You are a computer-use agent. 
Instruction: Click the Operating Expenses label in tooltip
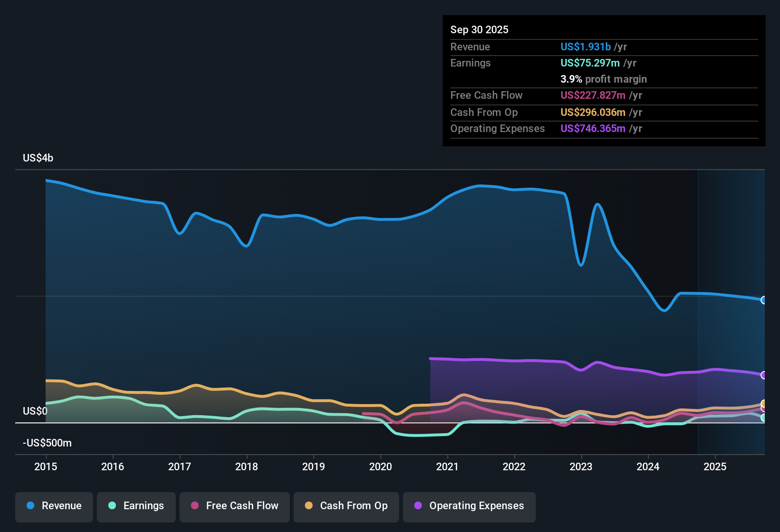497,128
